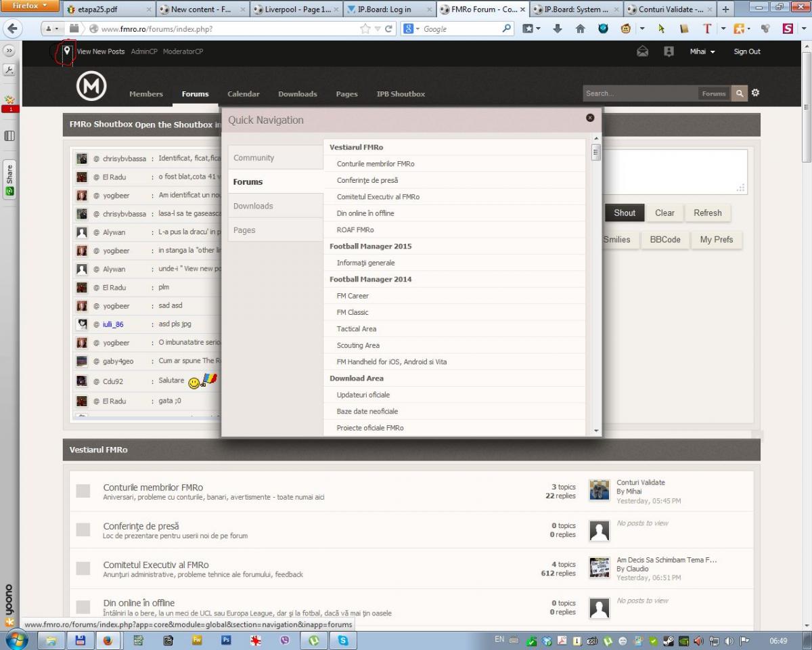812x650 pixels.
Task: Select Forums tab in Quick Navigation
Action: [x=275, y=181]
